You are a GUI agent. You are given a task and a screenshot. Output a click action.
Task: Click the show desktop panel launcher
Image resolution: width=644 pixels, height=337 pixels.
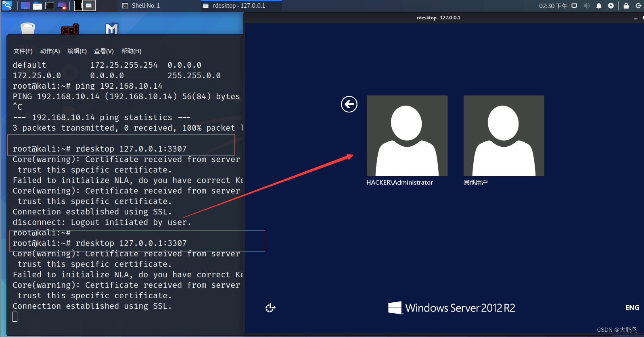coord(25,6)
